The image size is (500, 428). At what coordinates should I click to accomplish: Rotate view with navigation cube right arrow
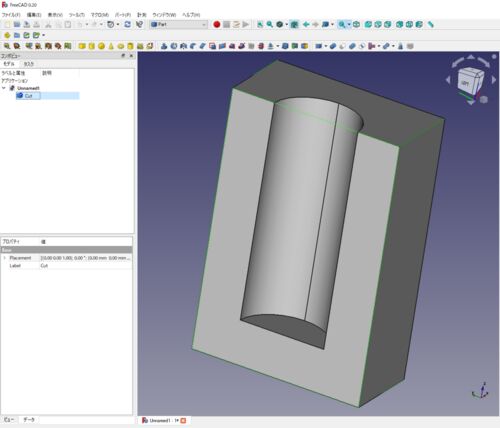pyautogui.click(x=494, y=80)
